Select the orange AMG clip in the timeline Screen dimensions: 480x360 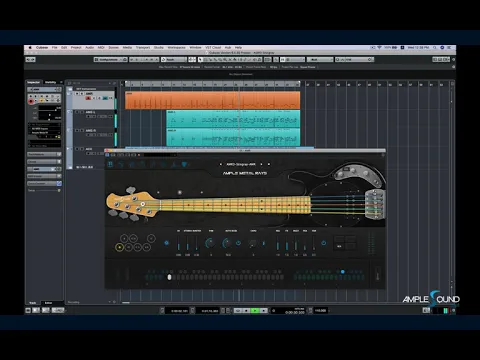(x=212, y=100)
